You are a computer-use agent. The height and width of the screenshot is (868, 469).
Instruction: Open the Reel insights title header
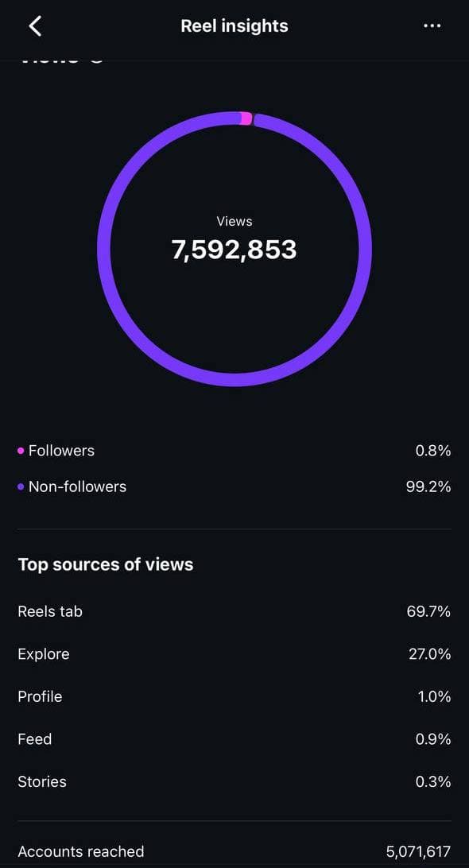[234, 25]
